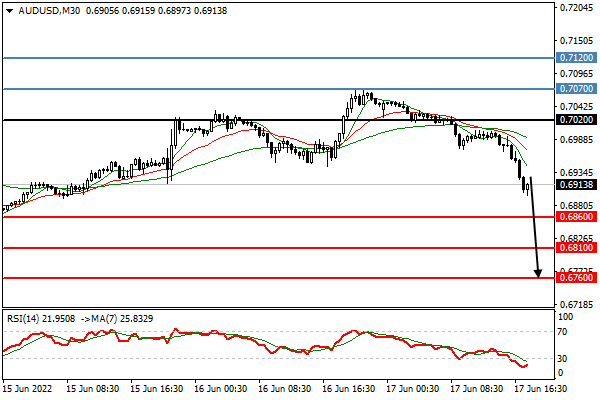Open the chart menu triangle beside AUDUSD,M30
This screenshot has height=400, width=600.
tap(10, 11)
